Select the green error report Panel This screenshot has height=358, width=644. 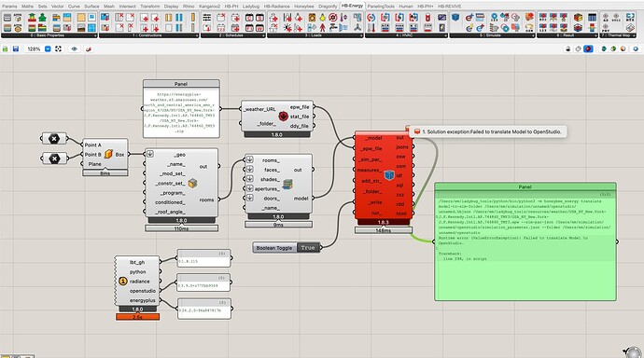[525, 241]
